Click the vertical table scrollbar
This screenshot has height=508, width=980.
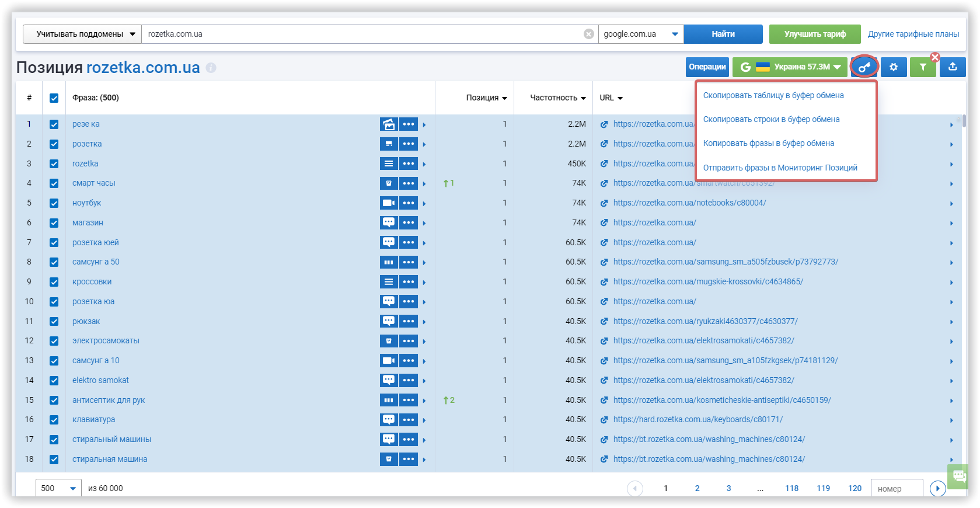964,121
